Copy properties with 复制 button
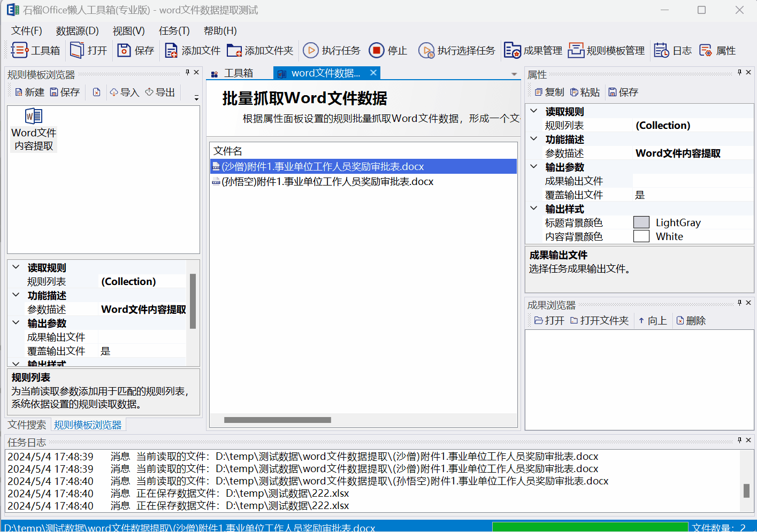 549,92
